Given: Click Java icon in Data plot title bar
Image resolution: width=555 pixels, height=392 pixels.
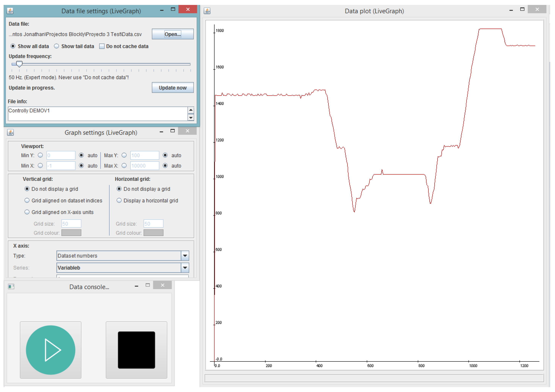Looking at the screenshot, I should [207, 11].
